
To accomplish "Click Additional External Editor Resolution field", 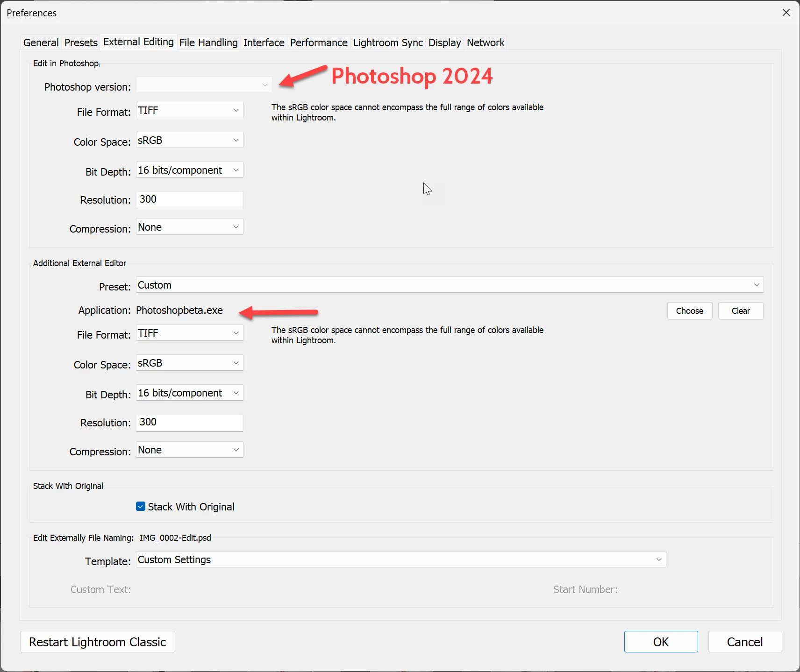I will pos(190,423).
